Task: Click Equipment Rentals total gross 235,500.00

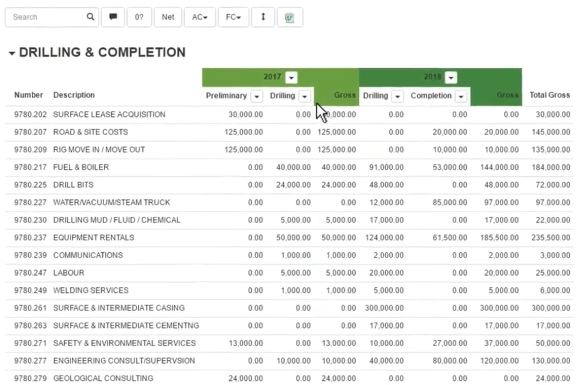Action: coord(550,237)
